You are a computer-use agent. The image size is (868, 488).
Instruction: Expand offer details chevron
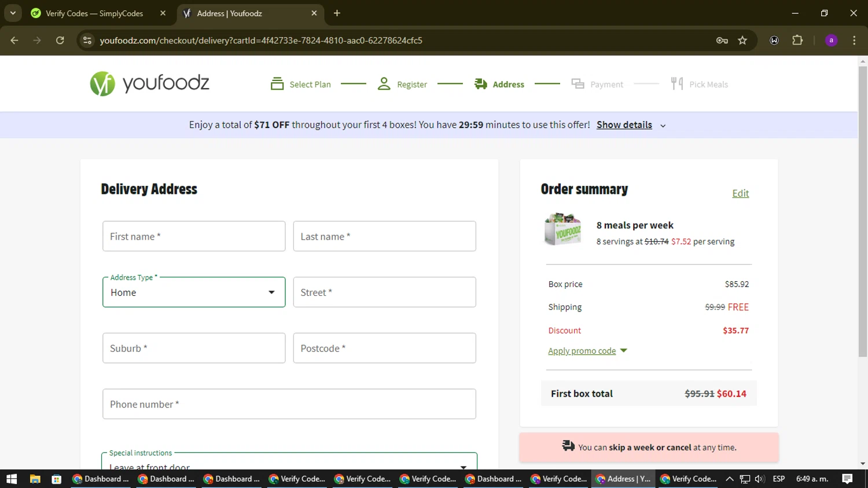663,126
